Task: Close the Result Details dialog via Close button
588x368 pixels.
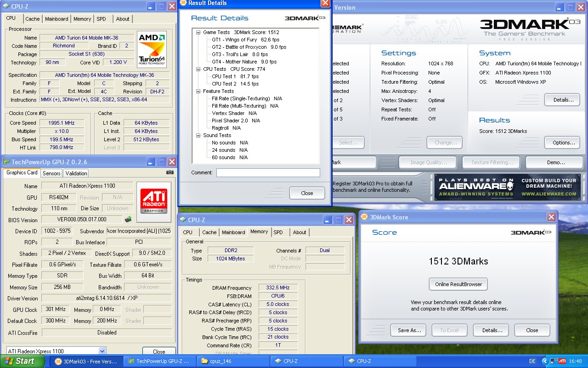Action: coord(307,193)
